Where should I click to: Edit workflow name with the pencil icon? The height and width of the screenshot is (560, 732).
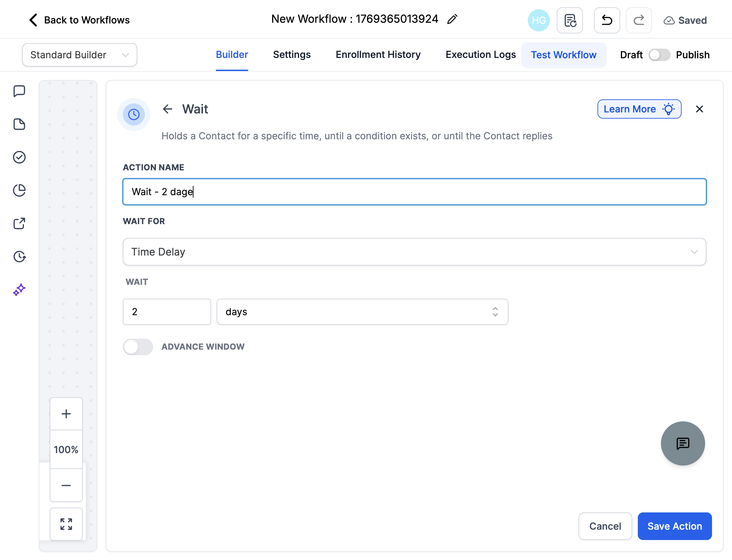452,19
